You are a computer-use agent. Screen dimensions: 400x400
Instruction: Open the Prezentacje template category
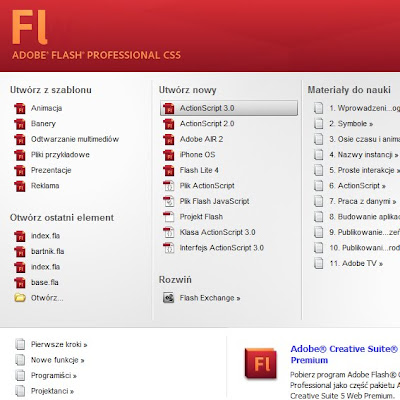pyautogui.click(x=51, y=170)
